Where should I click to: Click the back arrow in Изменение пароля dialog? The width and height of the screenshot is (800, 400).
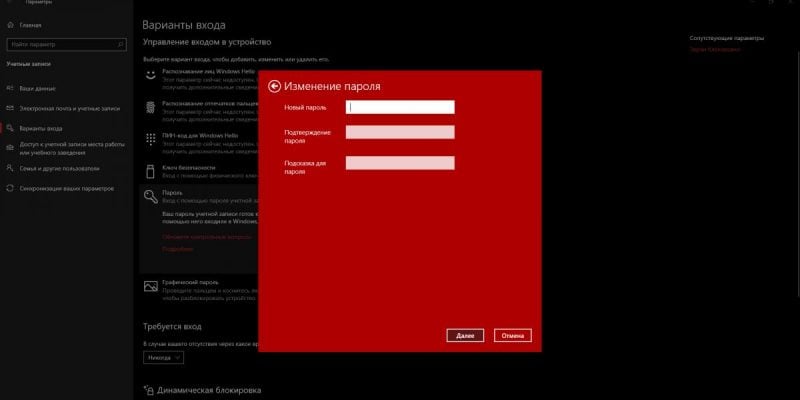click(x=274, y=87)
